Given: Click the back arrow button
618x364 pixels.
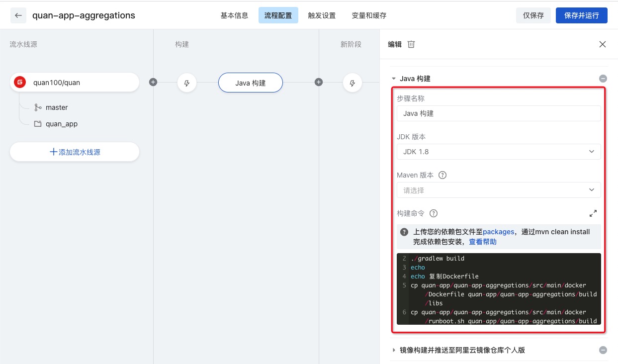Looking at the screenshot, I should click(x=18, y=15).
